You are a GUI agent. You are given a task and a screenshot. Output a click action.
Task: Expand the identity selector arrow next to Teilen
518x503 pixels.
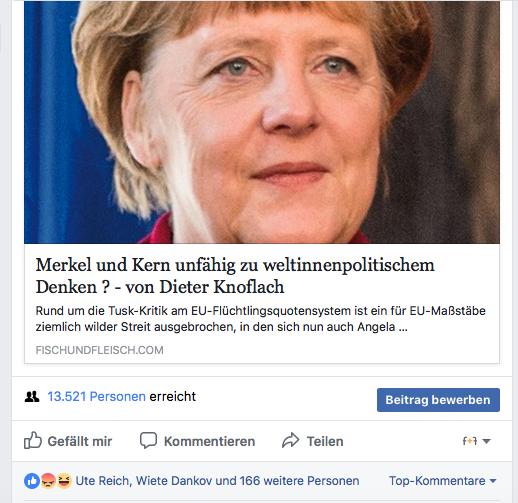486,441
